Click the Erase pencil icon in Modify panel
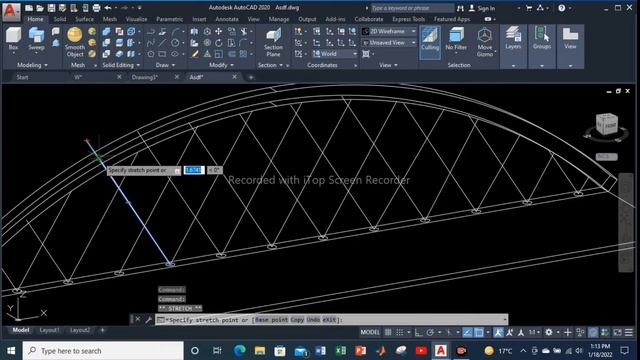640x360 pixels. click(195, 54)
